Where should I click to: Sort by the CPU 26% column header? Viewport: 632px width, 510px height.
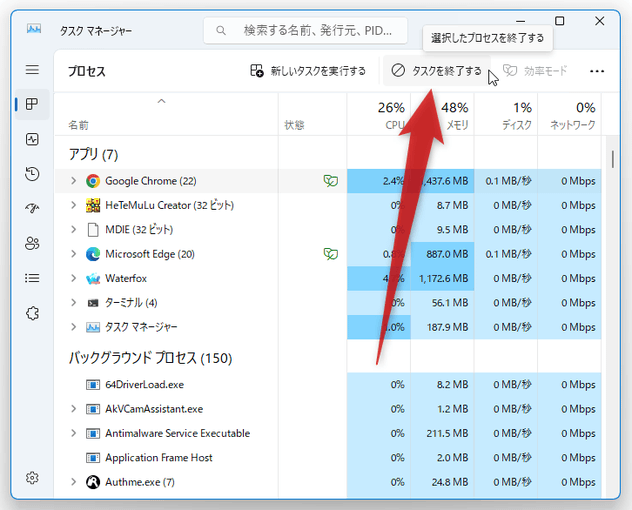(x=379, y=114)
